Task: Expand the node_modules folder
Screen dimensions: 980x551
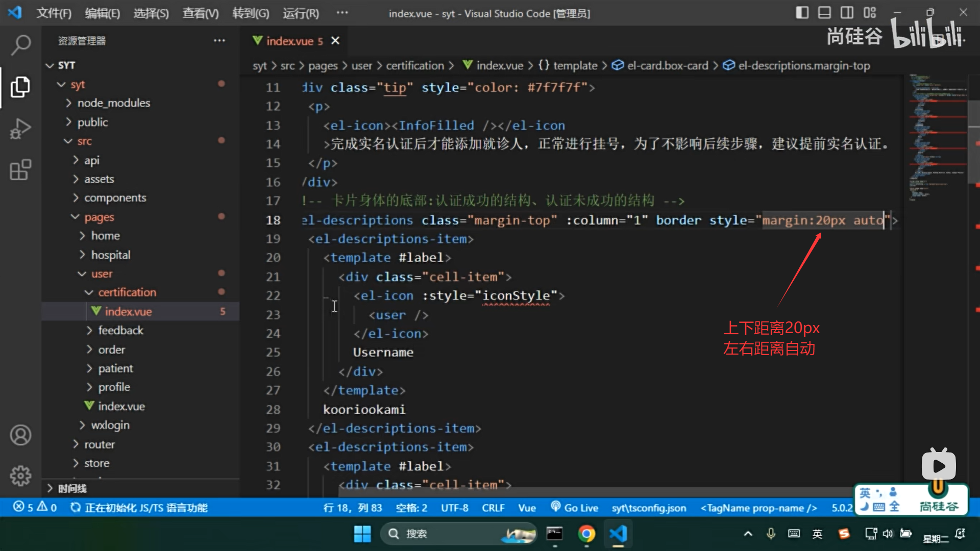Action: [x=113, y=103]
